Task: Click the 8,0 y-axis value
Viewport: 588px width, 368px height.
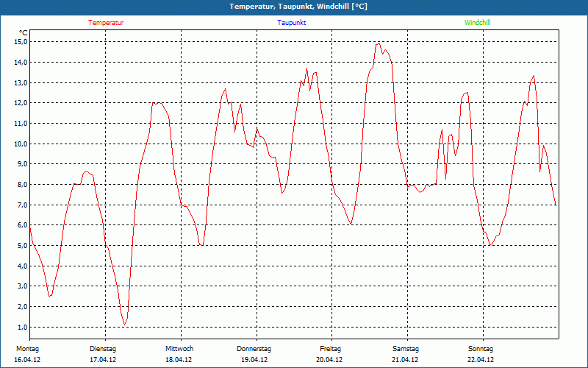Action: [x=22, y=185]
